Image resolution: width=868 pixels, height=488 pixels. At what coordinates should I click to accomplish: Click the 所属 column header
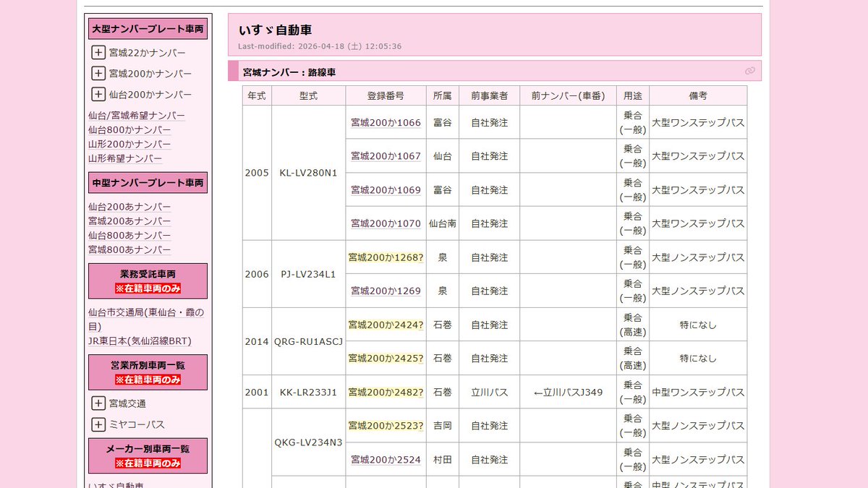click(442, 95)
